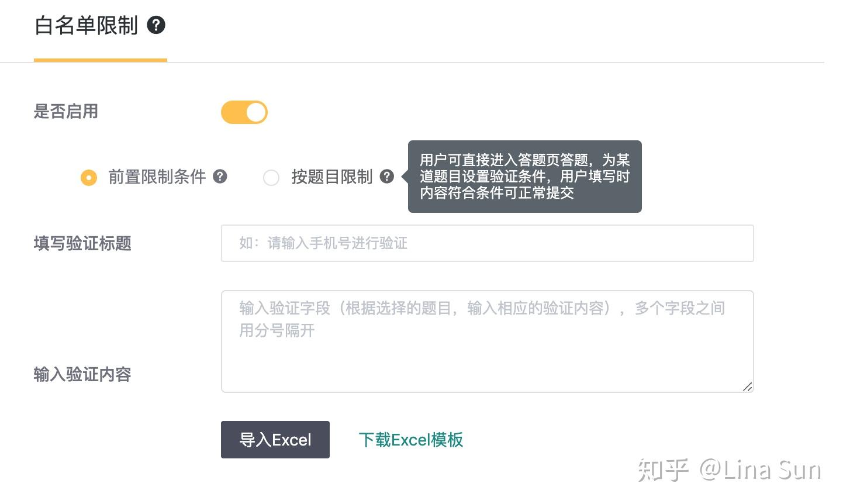Click the 输入验证内容 field label
The height and width of the screenshot is (504, 843).
(82, 374)
